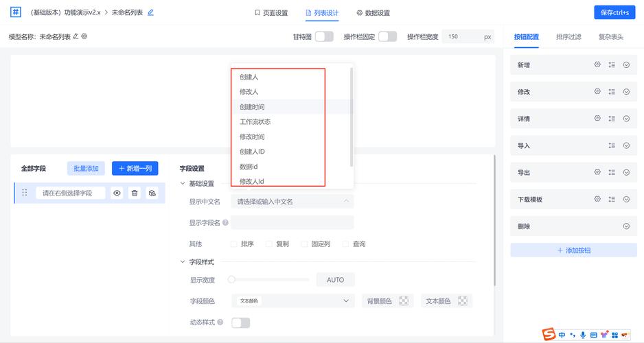Click the 添加按钮 button
This screenshot has width=644, height=343.
tap(574, 250)
